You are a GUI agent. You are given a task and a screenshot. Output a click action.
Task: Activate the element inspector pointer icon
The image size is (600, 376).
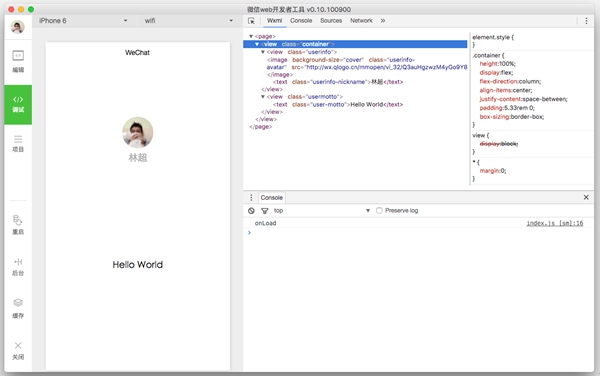pyautogui.click(x=251, y=21)
